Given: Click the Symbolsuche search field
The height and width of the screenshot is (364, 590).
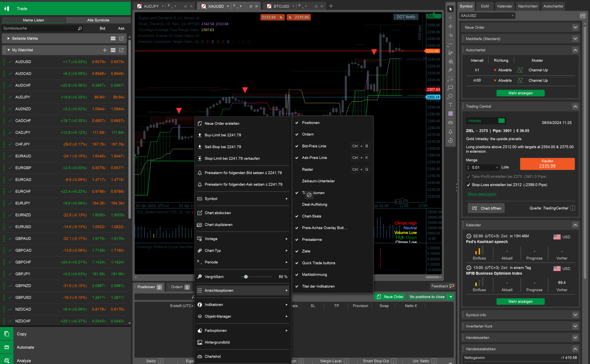Looking at the screenshot, I should point(42,28).
